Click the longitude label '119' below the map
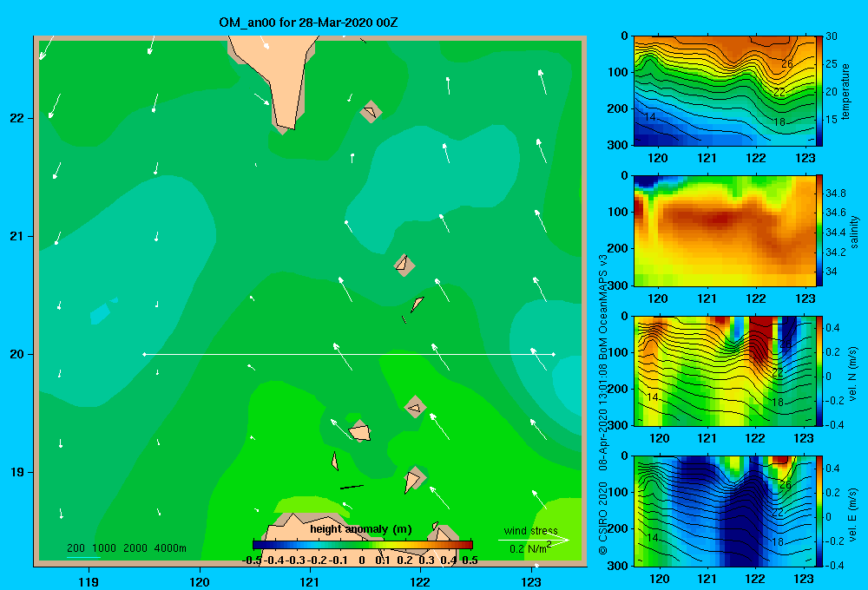This screenshot has width=868, height=590. pyautogui.click(x=89, y=581)
